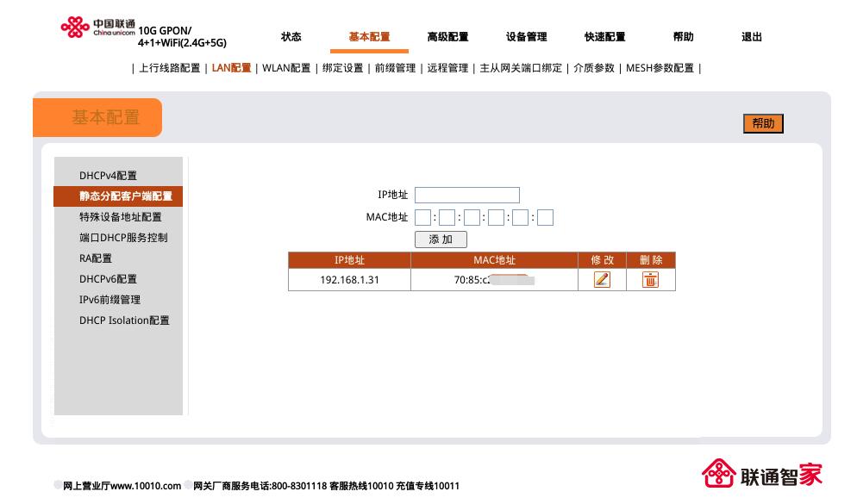The width and height of the screenshot is (857, 504).
Task: Click the edit pencil icon for 192.168.1.31
Action: [x=602, y=279]
